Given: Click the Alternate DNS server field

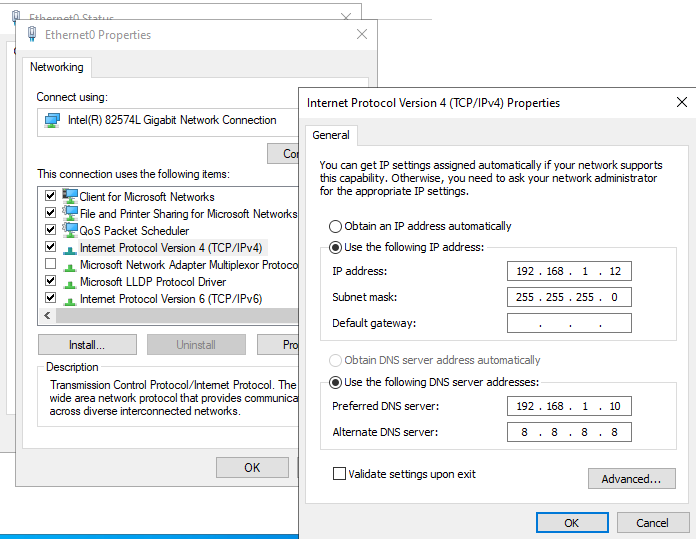Looking at the screenshot, I should (x=569, y=432).
